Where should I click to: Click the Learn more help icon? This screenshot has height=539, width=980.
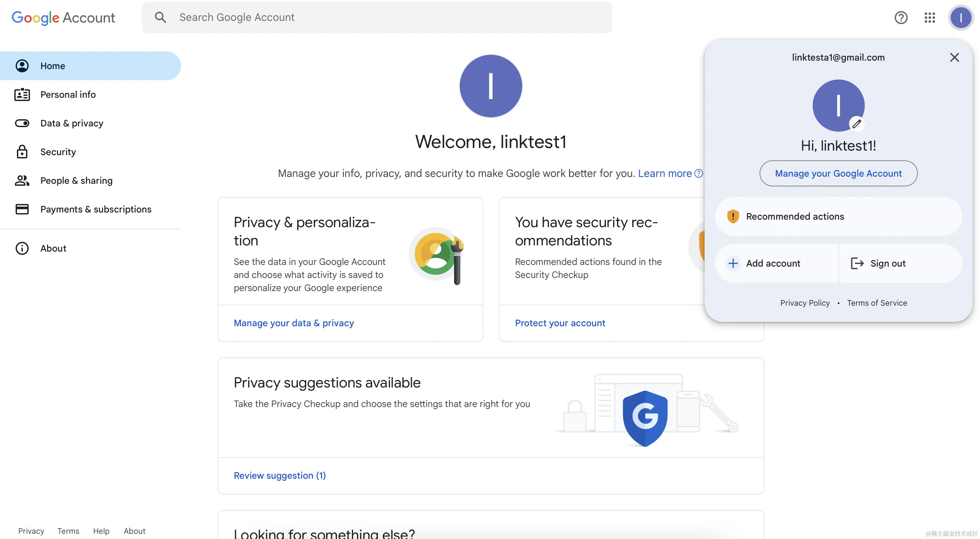[698, 174]
